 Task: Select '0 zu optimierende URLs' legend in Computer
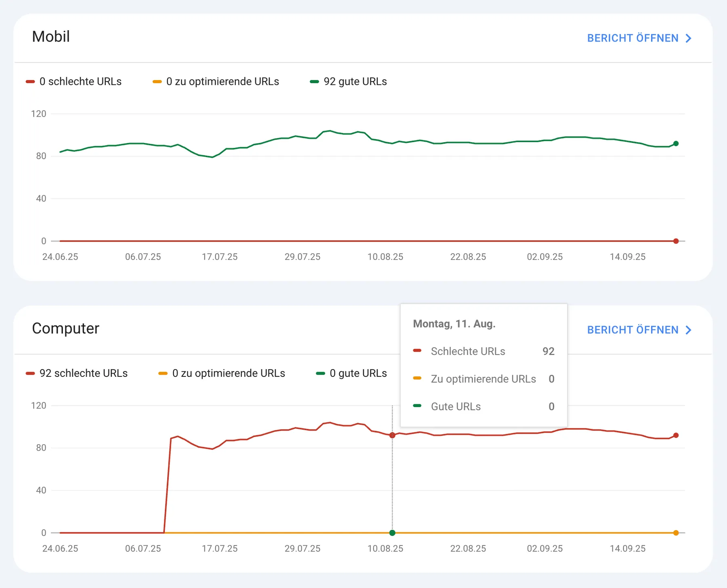click(222, 374)
